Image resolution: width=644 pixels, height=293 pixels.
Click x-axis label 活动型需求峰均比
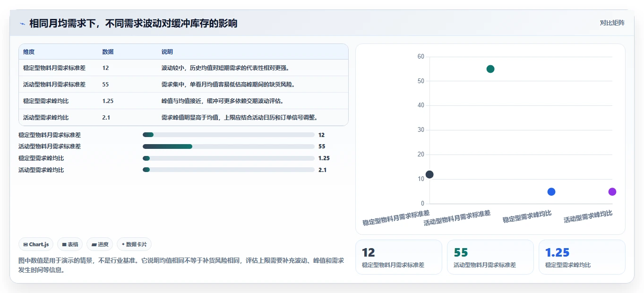tap(588, 217)
